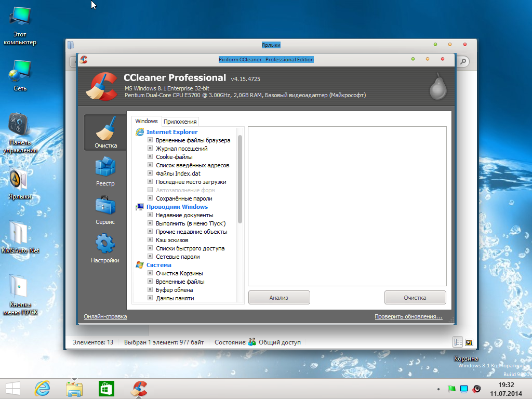This screenshot has width=532, height=399.
Task: Click Сетевые пароли label
Action: pos(178,257)
